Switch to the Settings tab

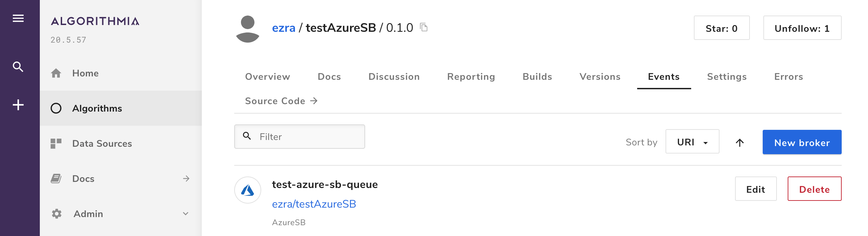tap(727, 77)
